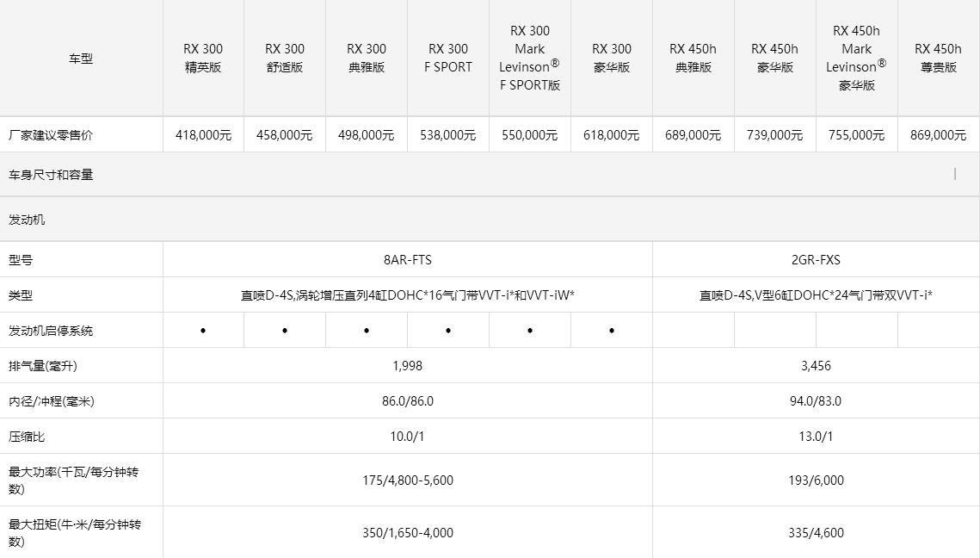Select the RX 450h 尊贵版 column header
The height and width of the screenshot is (558, 980).
click(x=939, y=59)
